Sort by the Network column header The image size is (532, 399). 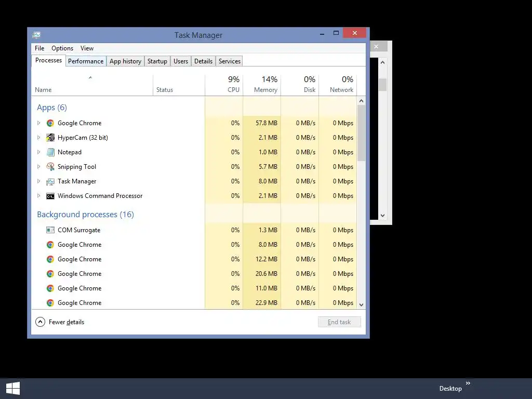(338, 85)
